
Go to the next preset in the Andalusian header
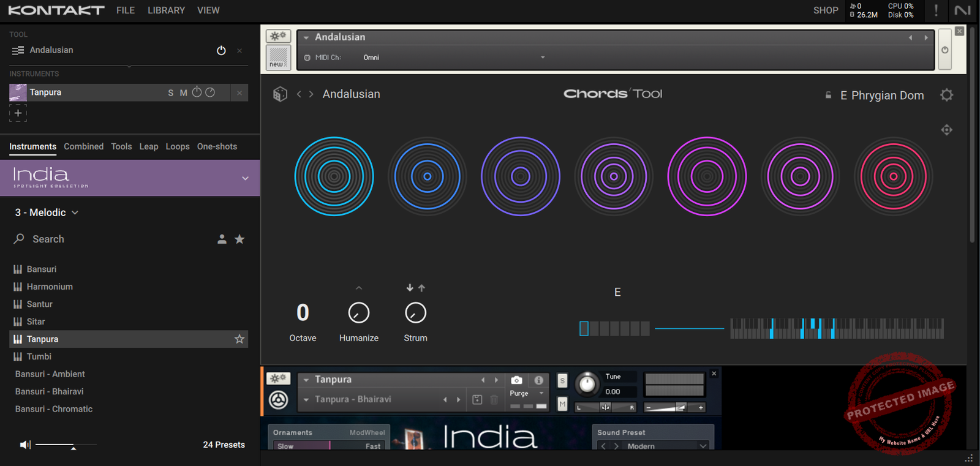pyautogui.click(x=926, y=38)
